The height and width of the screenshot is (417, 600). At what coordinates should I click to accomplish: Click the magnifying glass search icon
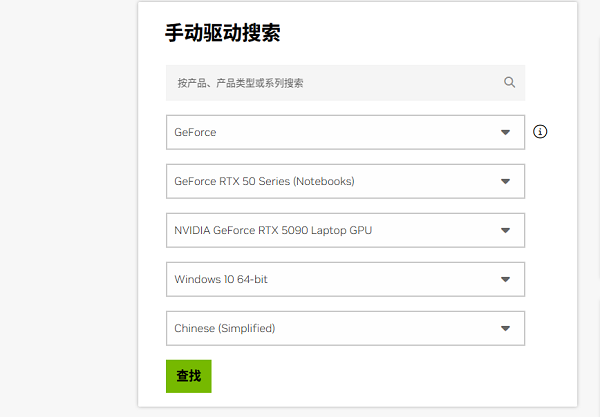click(509, 83)
